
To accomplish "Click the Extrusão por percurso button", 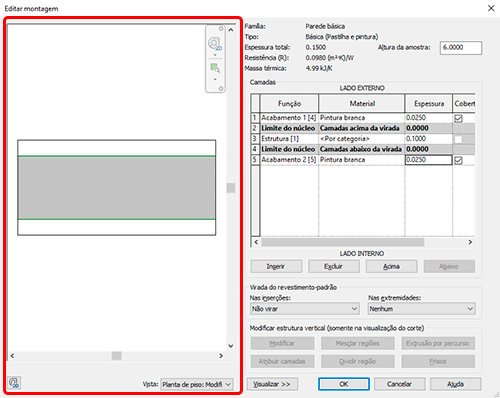I will (x=438, y=343).
